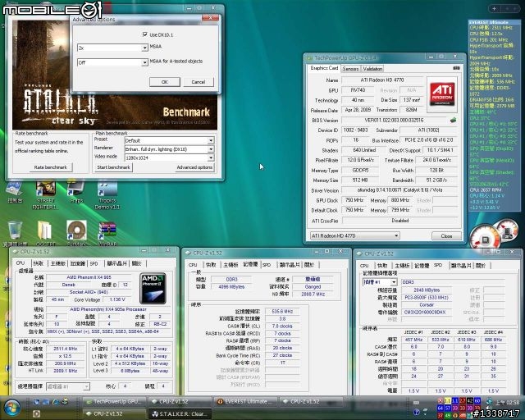This screenshot has width=525, height=420.
Task: Click the ATI Radeon logo in GPU-Z
Action: coord(442,94)
